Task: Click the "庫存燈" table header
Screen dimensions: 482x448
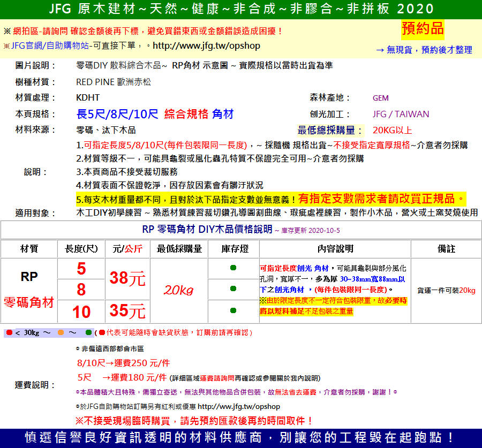Action: [235, 249]
